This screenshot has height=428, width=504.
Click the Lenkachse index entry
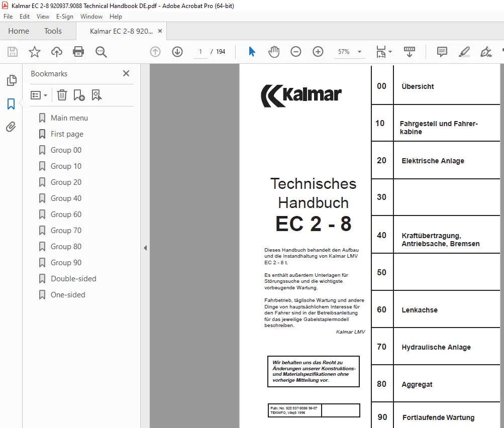[420, 310]
